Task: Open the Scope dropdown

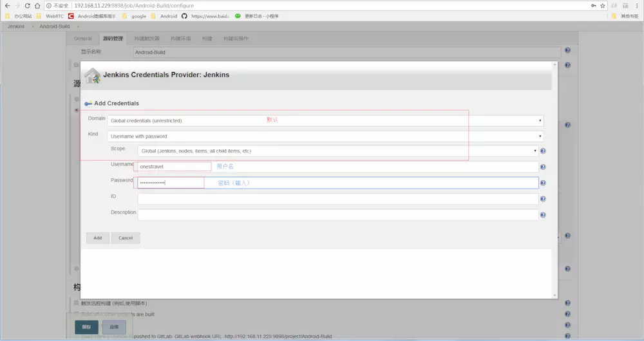Action: click(338, 151)
